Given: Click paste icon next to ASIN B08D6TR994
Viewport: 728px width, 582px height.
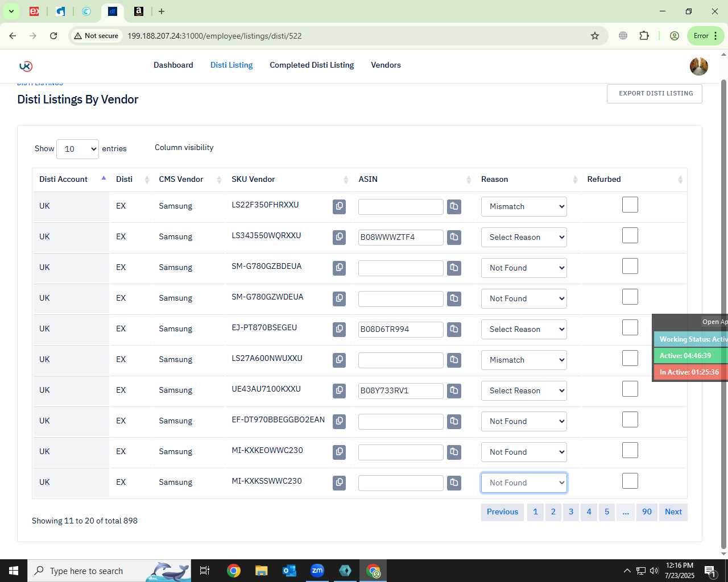Looking at the screenshot, I should pyautogui.click(x=454, y=329).
